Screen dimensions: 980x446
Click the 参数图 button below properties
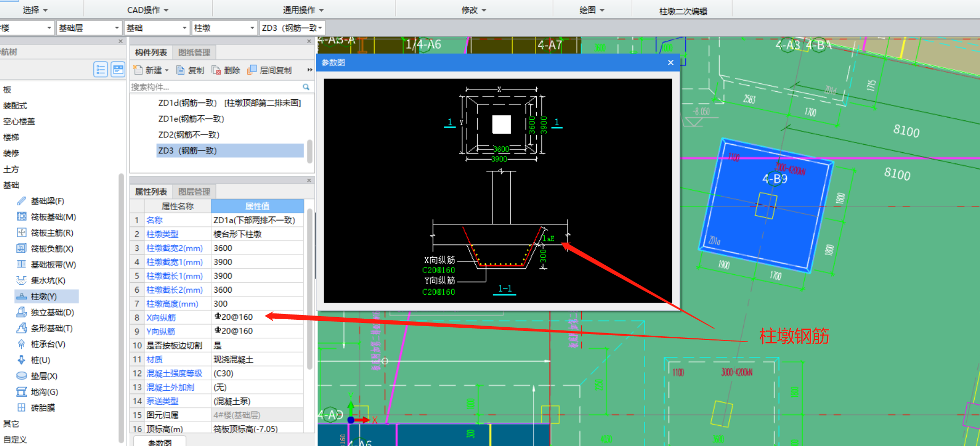click(159, 442)
